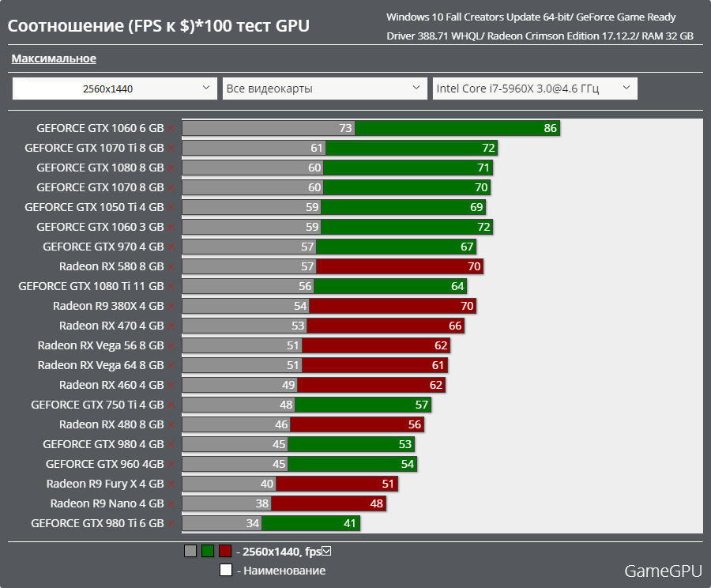711x588 pixels.
Task: Click the gray swatch in the legend
Action: (x=190, y=551)
